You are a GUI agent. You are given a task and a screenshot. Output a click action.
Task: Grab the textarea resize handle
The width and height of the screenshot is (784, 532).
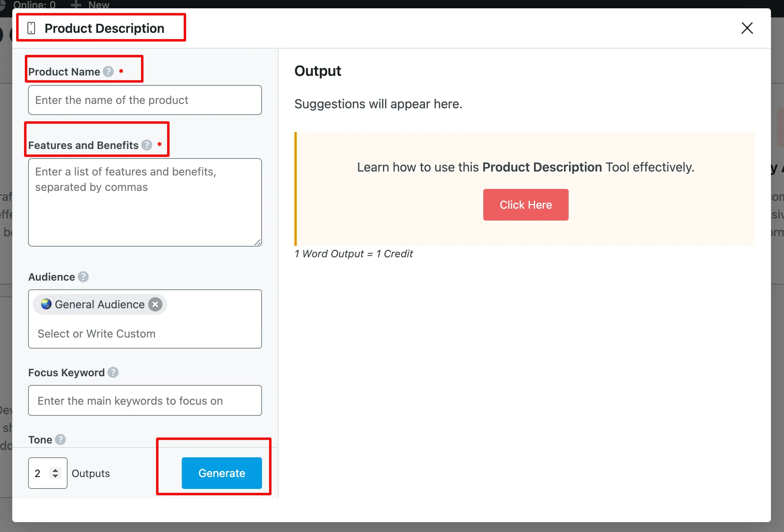tap(258, 242)
